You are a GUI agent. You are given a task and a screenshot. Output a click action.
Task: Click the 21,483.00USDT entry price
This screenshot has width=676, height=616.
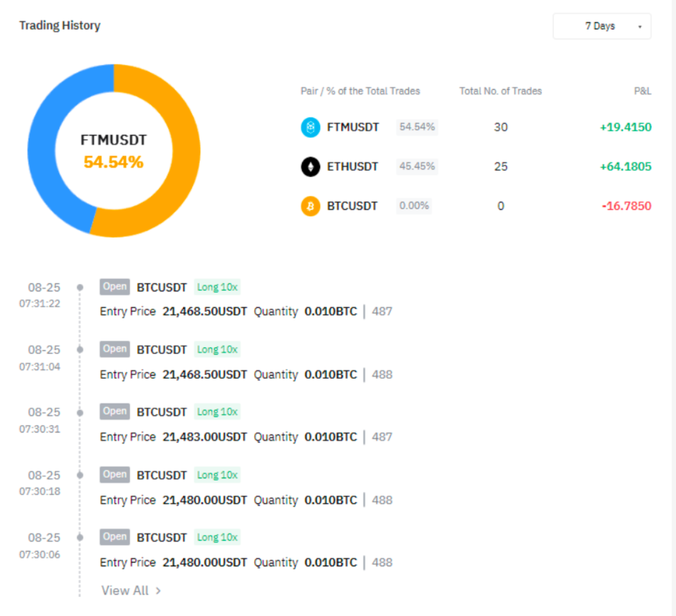coord(204,437)
